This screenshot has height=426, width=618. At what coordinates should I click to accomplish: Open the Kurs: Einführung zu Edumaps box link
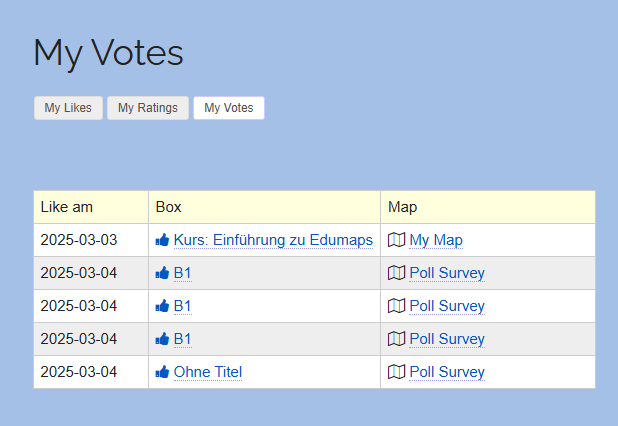(273, 240)
